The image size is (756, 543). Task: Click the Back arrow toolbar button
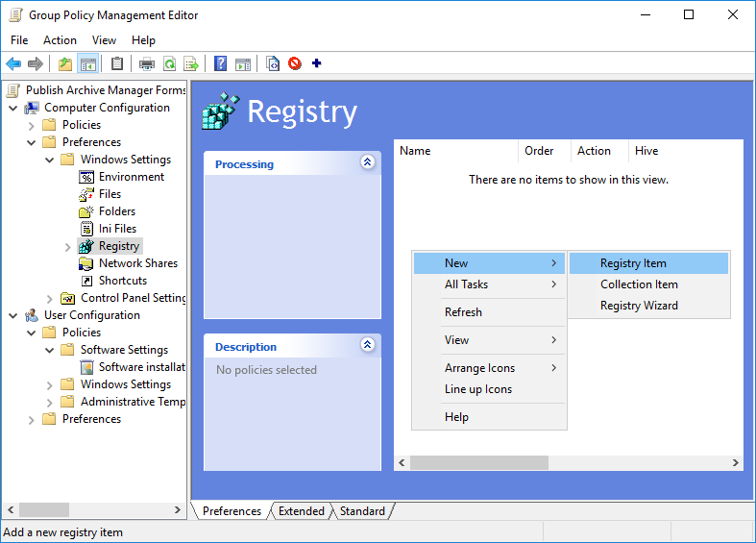coord(13,63)
